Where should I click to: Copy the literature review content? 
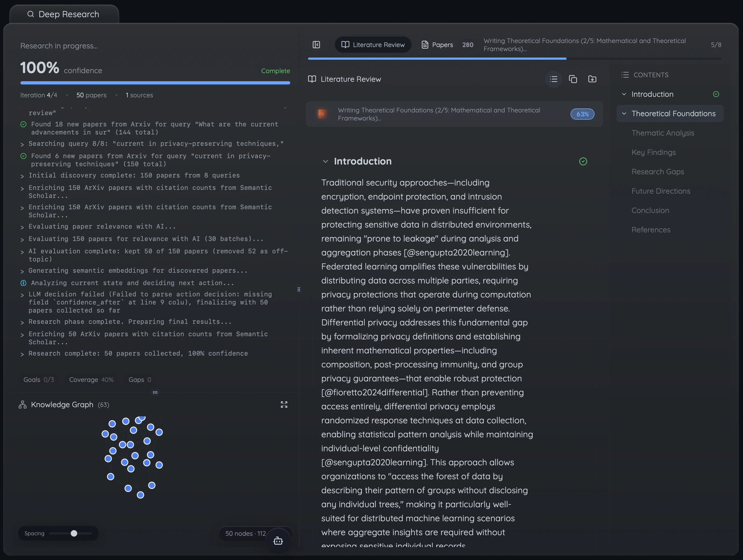(x=573, y=79)
